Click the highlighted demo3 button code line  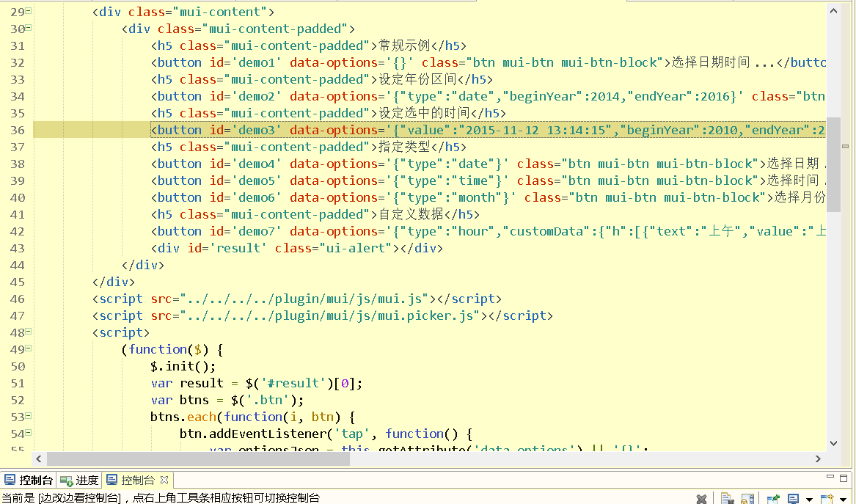pyautogui.click(x=429, y=130)
